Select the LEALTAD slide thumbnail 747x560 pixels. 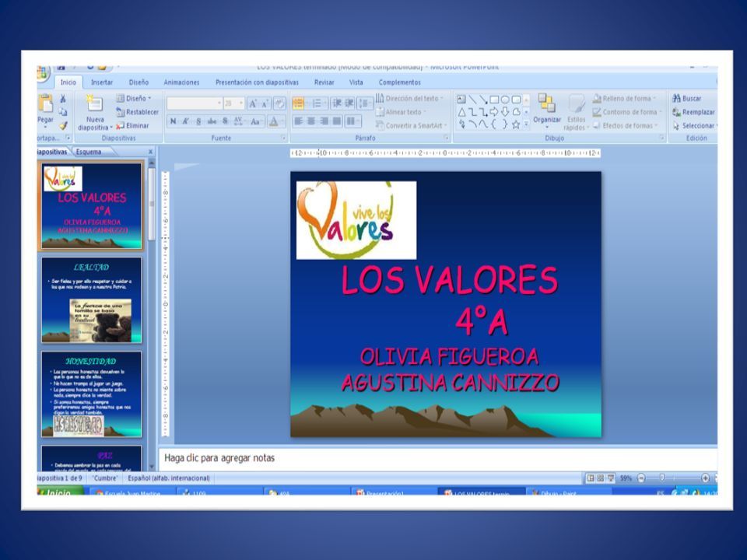tap(92, 300)
